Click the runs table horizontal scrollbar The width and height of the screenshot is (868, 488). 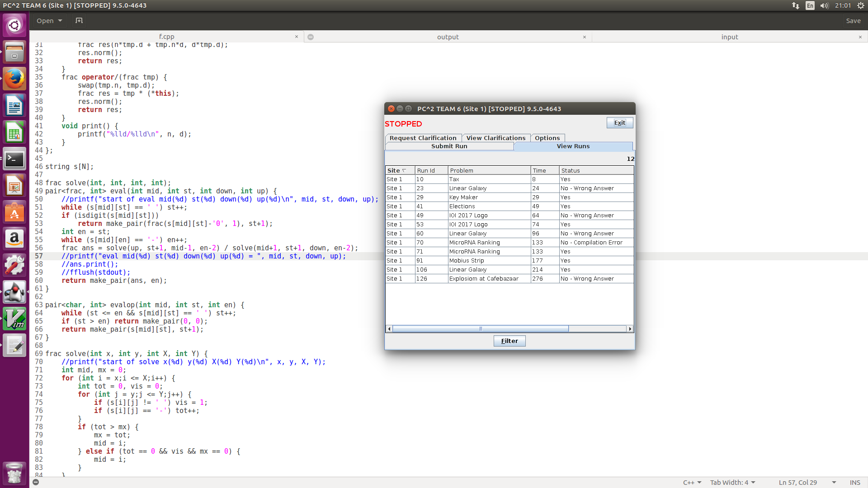480,329
